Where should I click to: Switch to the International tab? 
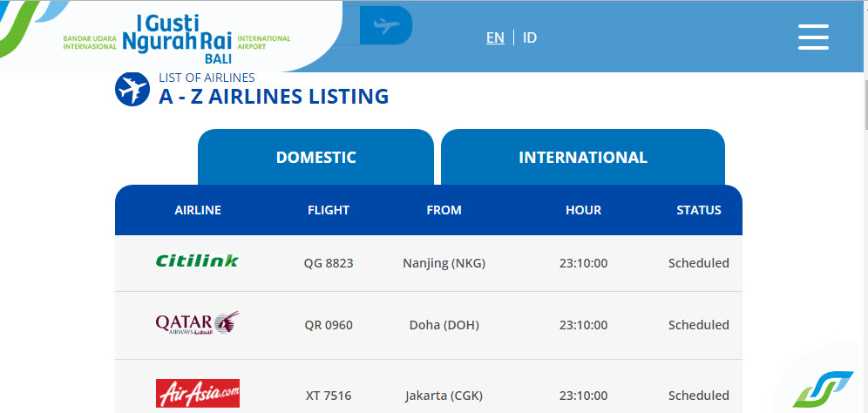click(582, 158)
